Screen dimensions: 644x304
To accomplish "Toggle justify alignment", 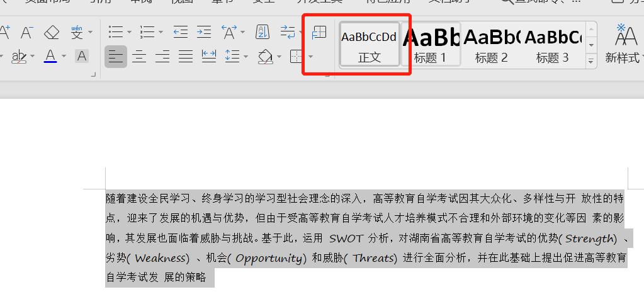I will coord(186,56).
